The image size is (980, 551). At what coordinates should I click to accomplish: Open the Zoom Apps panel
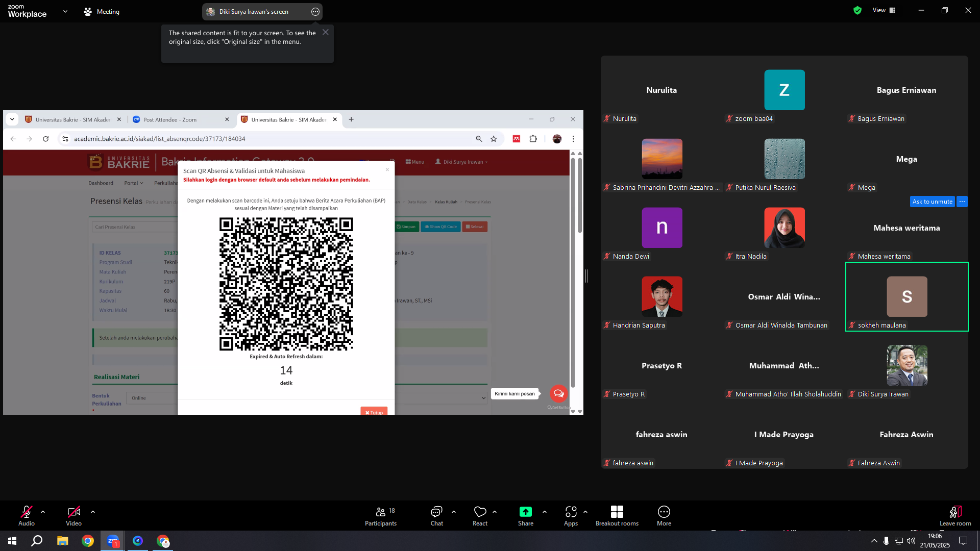coord(571,515)
